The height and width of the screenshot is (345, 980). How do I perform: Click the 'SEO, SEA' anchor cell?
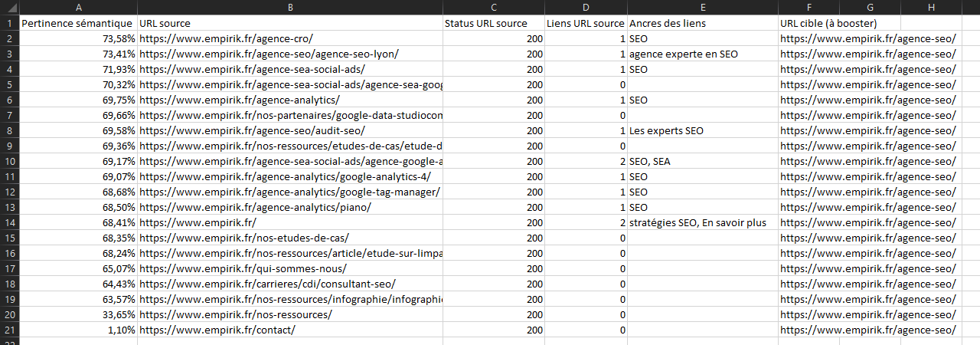tap(703, 161)
